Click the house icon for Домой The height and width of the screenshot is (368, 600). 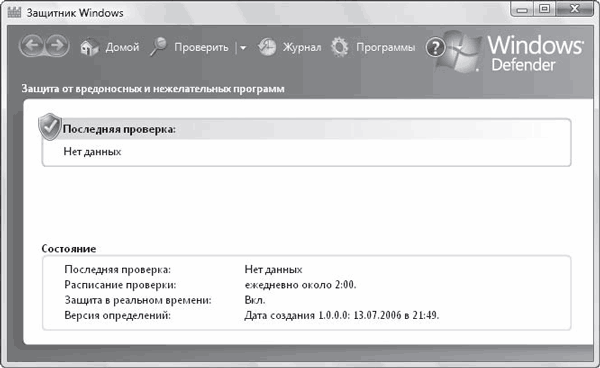click(89, 47)
